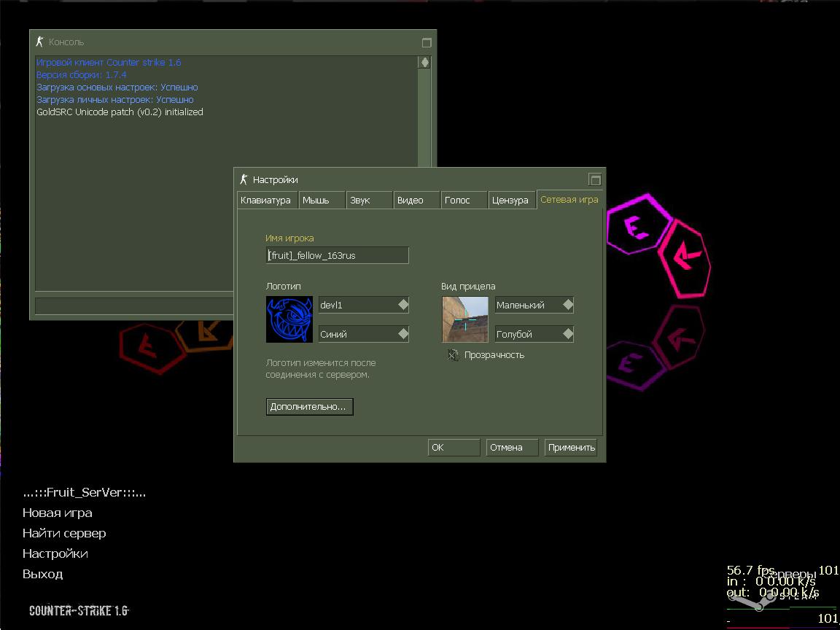Select the Цензура tab
Screen dimensions: 840x630
pyautogui.click(x=512, y=200)
